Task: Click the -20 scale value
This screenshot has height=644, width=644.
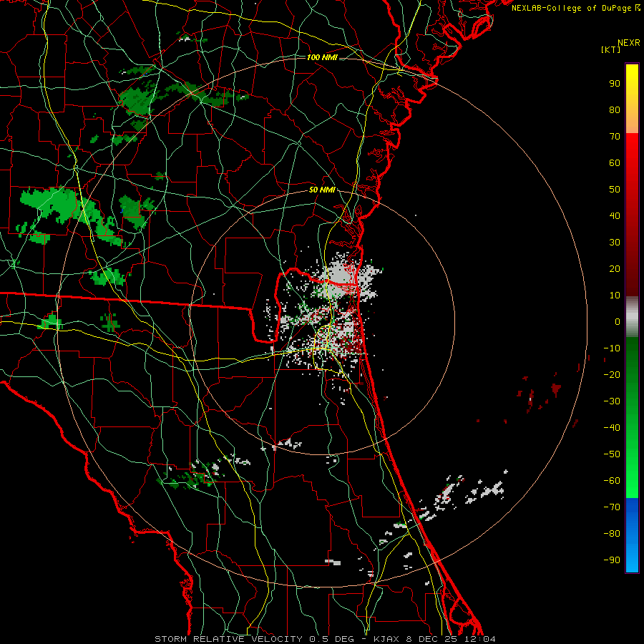Action: point(612,374)
